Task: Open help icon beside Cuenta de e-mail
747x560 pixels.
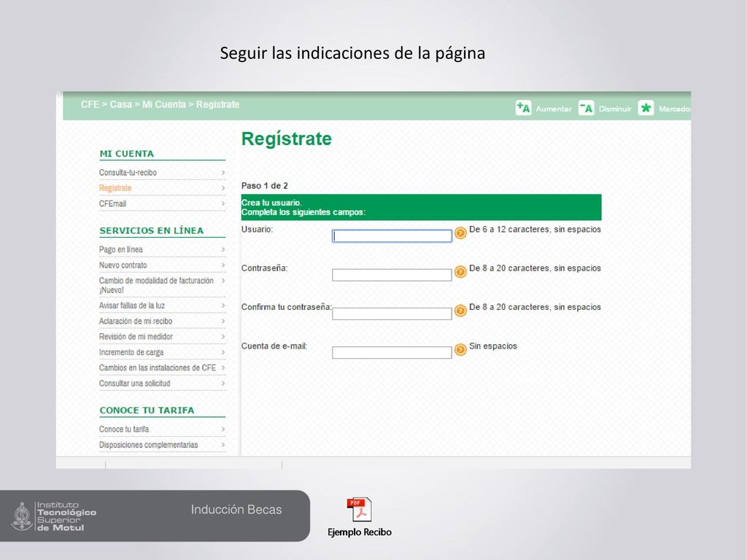Action: click(x=460, y=350)
